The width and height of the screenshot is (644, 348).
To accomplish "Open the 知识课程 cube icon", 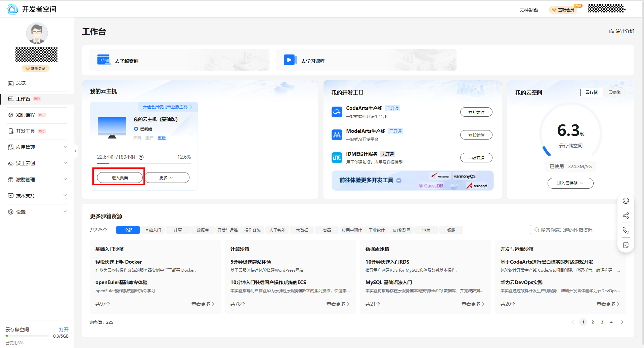I will (11, 115).
